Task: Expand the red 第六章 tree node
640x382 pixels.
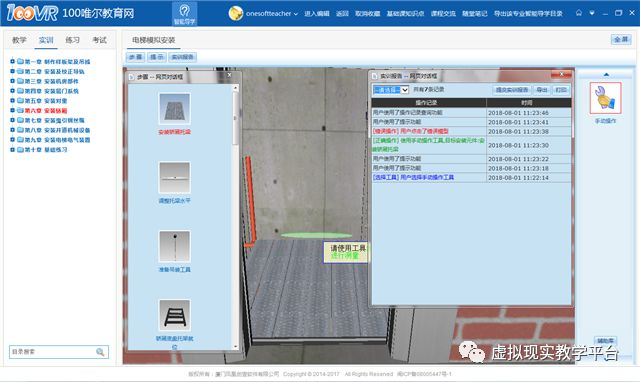Action: point(12,111)
